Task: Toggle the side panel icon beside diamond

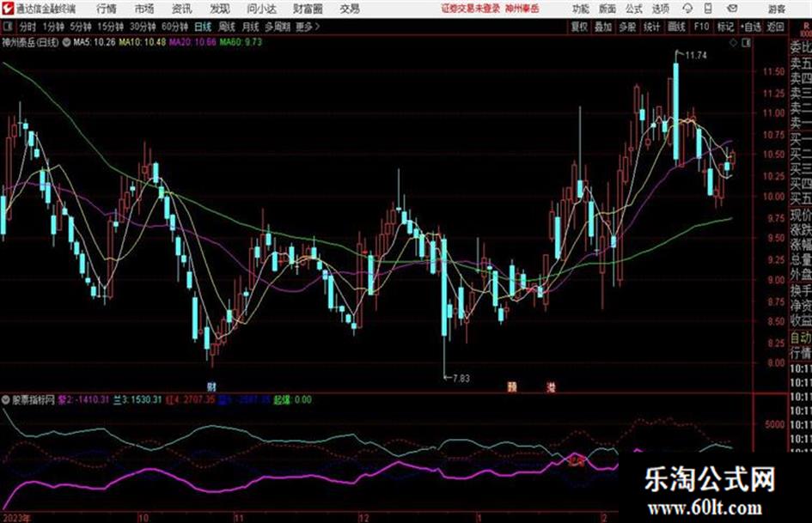Action: [x=746, y=43]
